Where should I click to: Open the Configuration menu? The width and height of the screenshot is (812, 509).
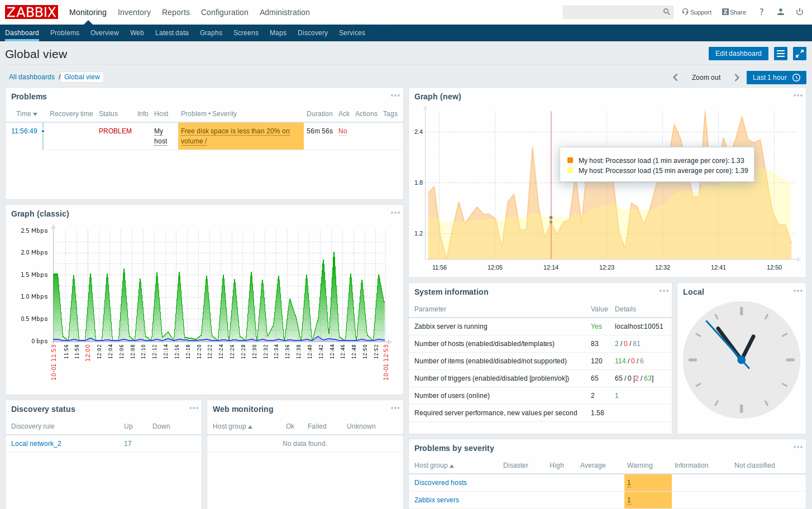click(x=225, y=12)
